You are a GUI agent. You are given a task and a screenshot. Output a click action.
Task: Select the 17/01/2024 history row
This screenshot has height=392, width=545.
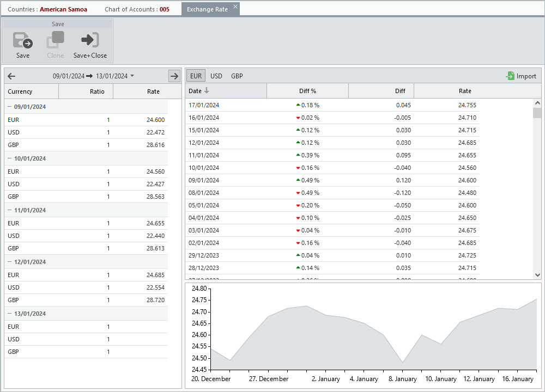(x=332, y=105)
